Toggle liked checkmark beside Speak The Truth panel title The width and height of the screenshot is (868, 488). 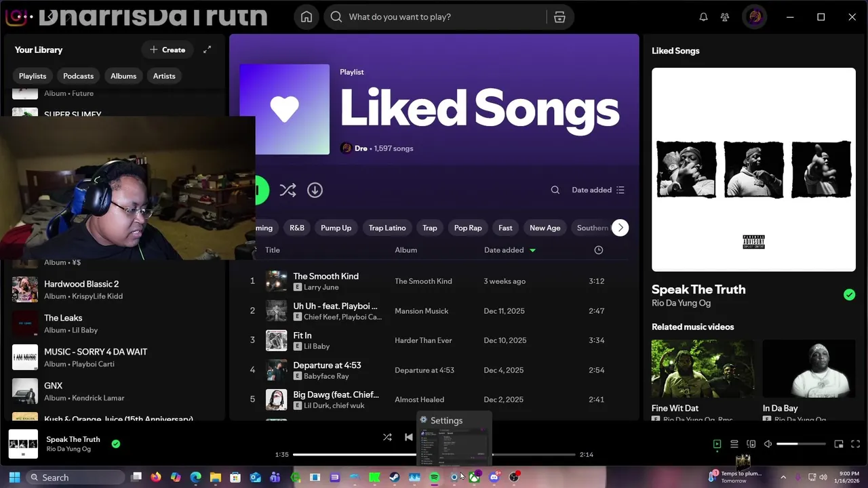849,295
